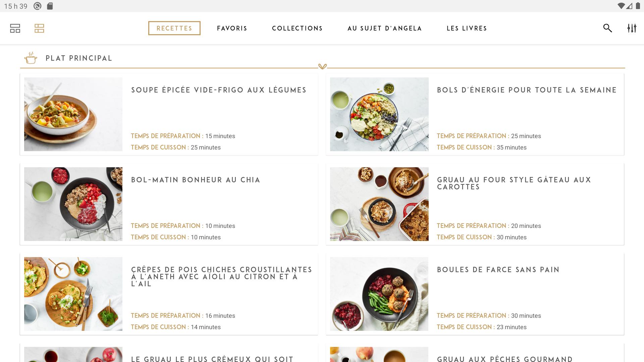Image resolution: width=644 pixels, height=362 pixels.
Task: Tap the Bol-matin bonheur au chia photo
Action: pyautogui.click(x=73, y=204)
